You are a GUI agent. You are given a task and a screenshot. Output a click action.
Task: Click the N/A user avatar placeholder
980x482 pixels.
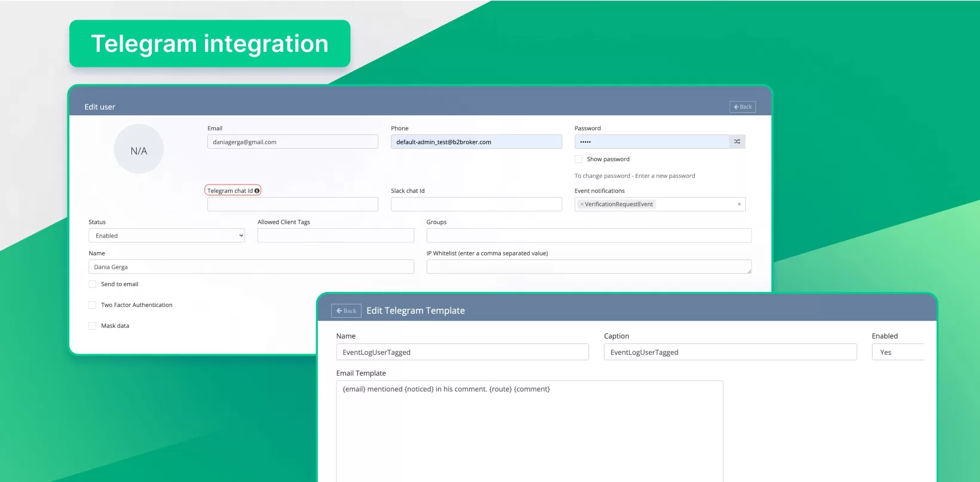point(139,149)
